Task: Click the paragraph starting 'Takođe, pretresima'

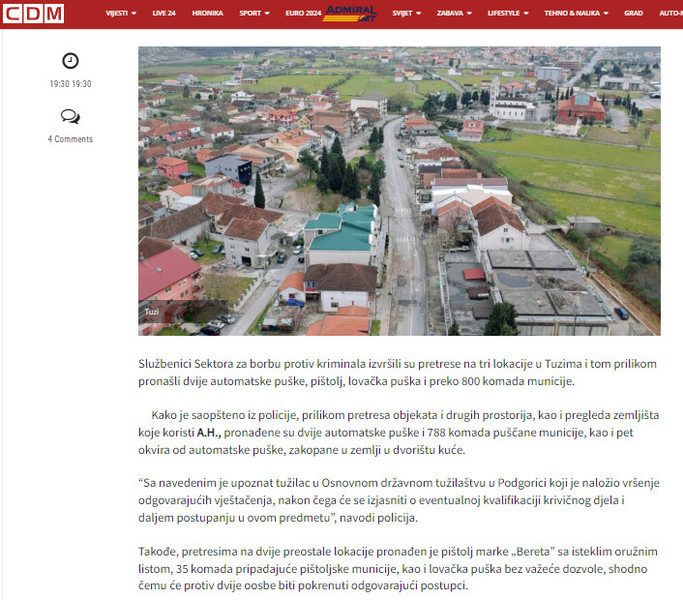Action: point(398,569)
